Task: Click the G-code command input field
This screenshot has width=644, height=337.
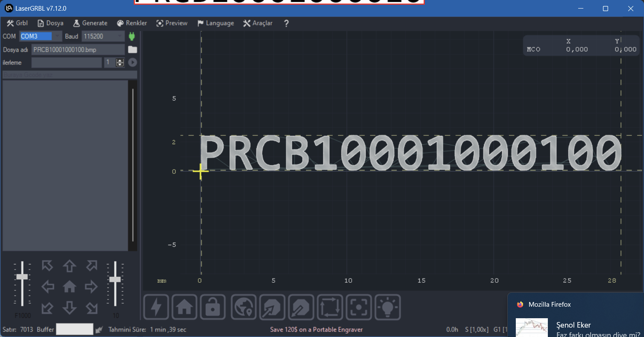Action: pos(70,75)
